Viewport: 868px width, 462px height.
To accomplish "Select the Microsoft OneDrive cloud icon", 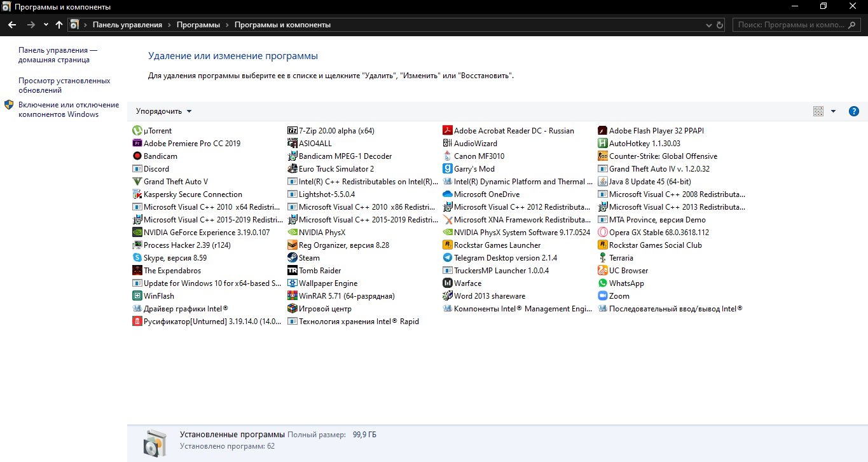I will 448,194.
